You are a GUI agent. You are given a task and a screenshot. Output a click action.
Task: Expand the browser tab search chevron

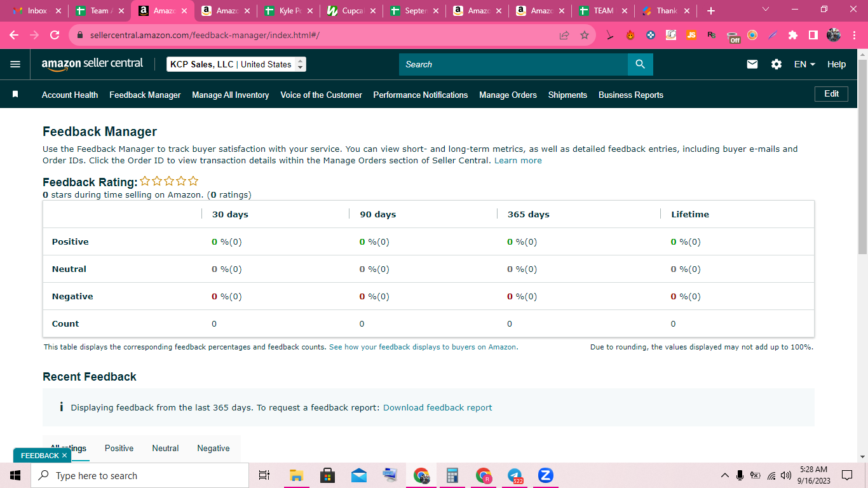(765, 10)
